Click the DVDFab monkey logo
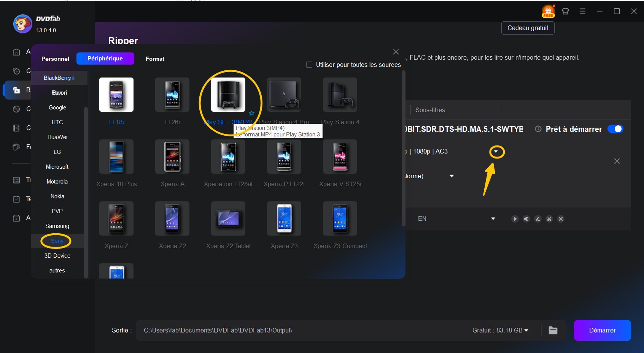 point(22,24)
